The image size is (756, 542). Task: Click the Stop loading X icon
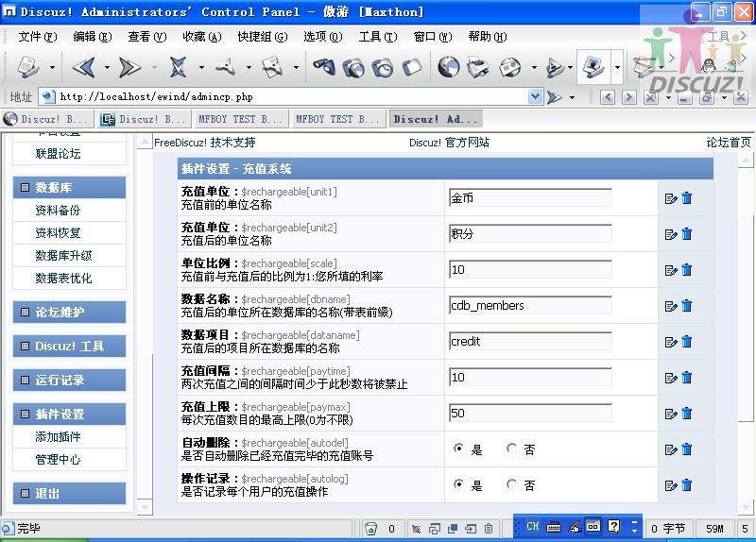point(178,67)
